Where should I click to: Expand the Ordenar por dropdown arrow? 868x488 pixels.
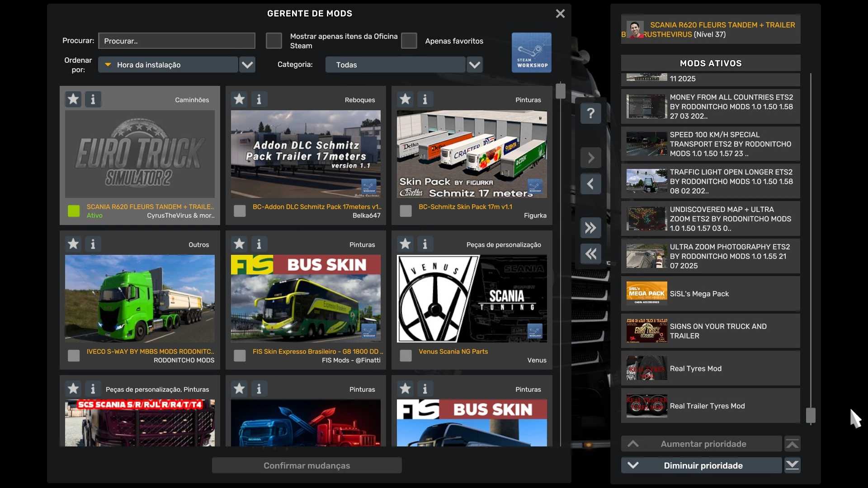coord(247,65)
